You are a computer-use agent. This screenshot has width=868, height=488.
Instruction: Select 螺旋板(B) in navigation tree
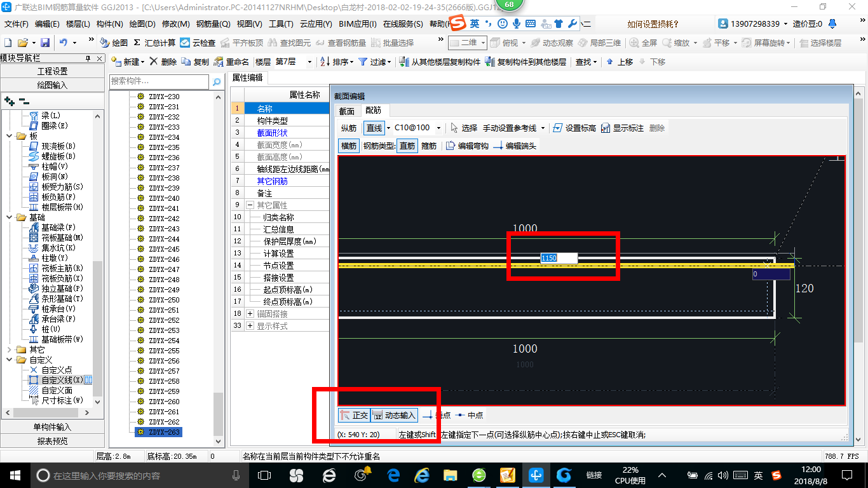52,156
